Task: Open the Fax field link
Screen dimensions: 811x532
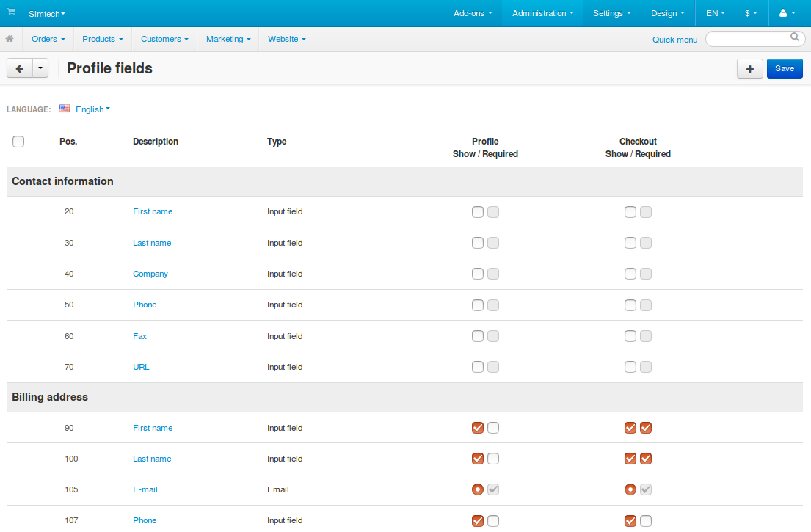Action: click(139, 336)
